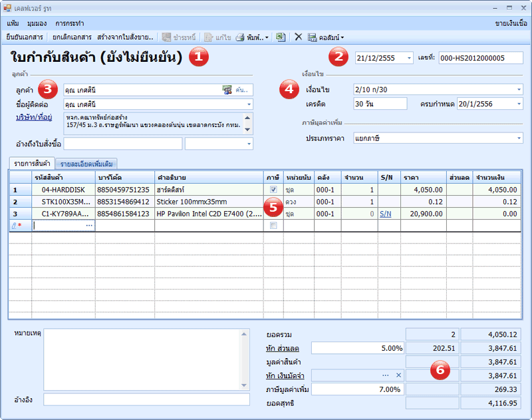This screenshot has height=420, width=532.
Task: Expand the เงื่อนไข 2/10 n/30 dropdown
Action: point(518,89)
